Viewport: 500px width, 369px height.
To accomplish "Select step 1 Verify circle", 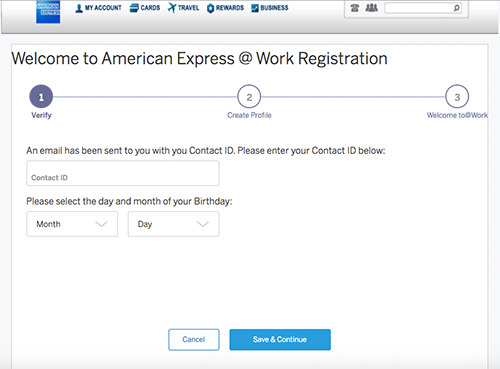I will [41, 97].
